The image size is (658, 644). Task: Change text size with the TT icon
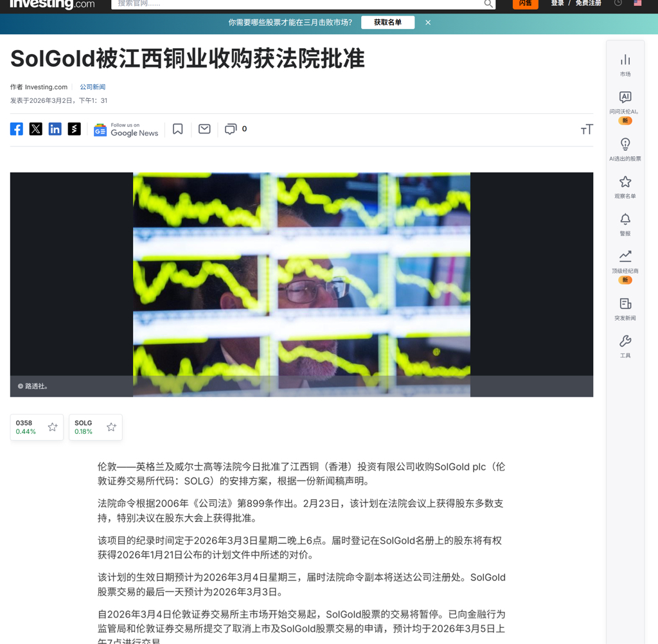587,129
